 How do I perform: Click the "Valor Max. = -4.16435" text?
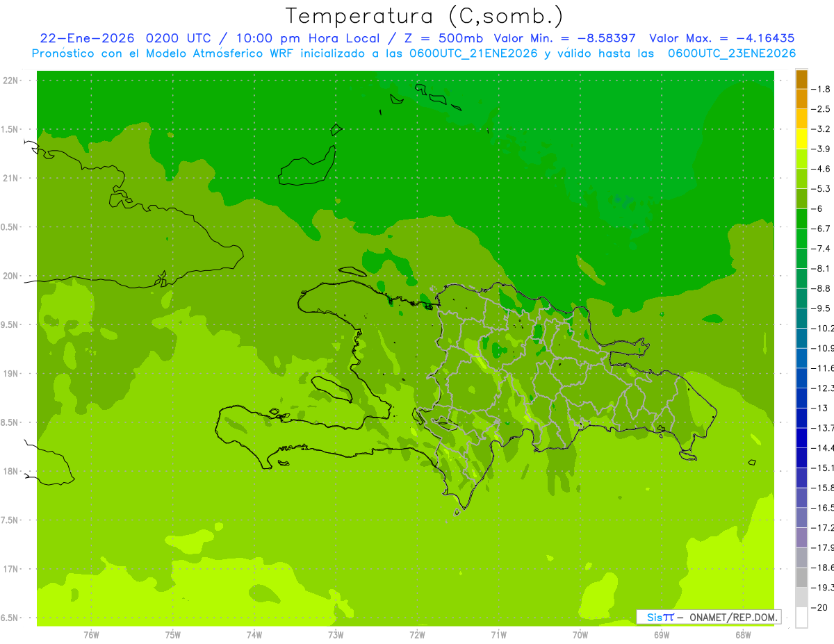pyautogui.click(x=721, y=38)
